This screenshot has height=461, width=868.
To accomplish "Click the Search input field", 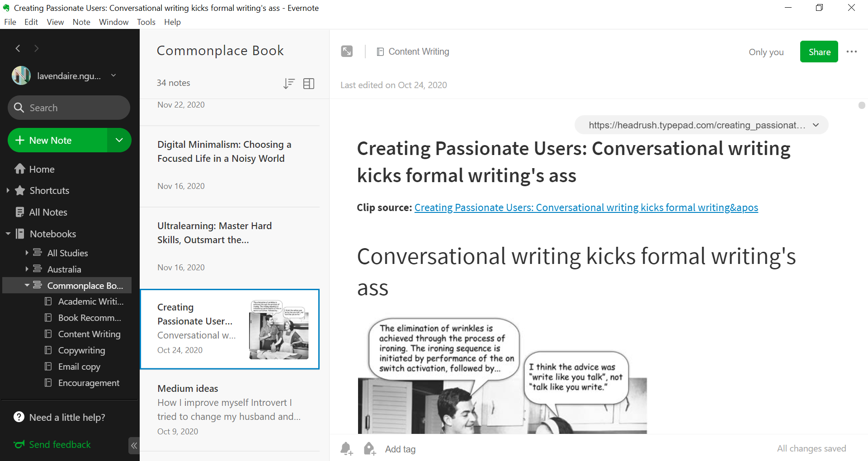I will coord(69,108).
